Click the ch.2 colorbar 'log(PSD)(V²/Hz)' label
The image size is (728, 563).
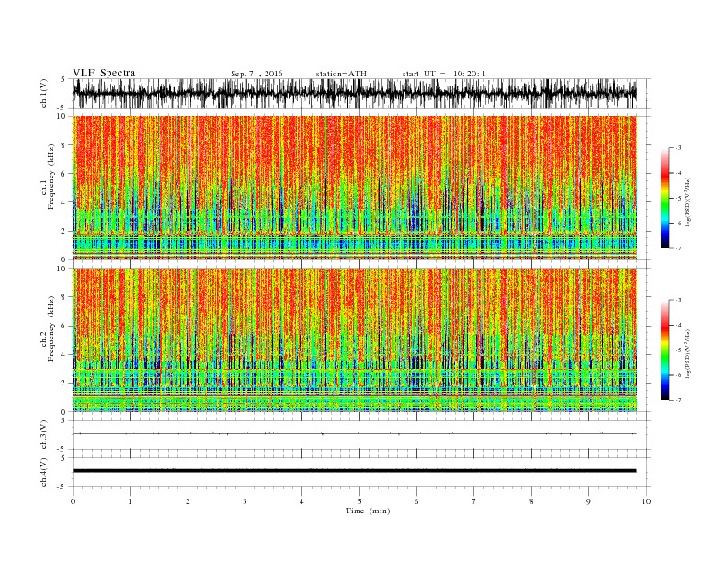688,354
